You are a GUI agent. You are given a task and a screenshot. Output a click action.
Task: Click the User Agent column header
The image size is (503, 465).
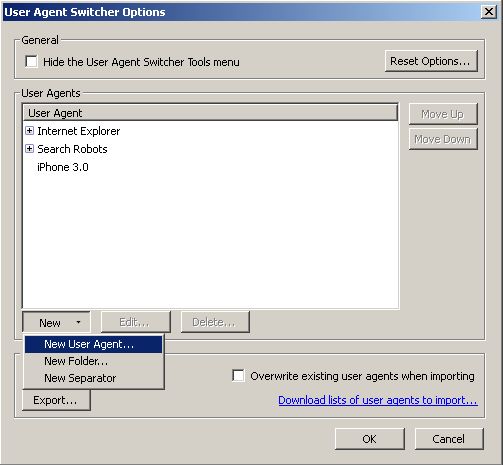point(210,113)
